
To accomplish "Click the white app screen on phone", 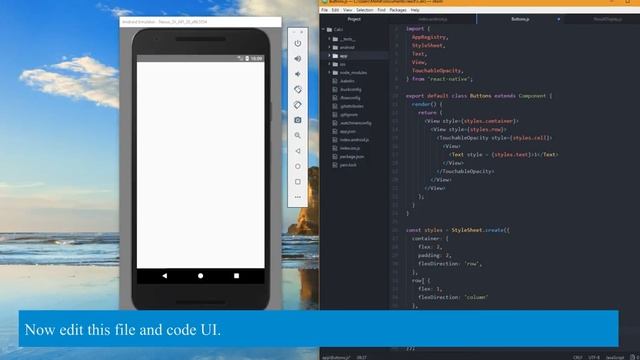I will [x=200, y=165].
